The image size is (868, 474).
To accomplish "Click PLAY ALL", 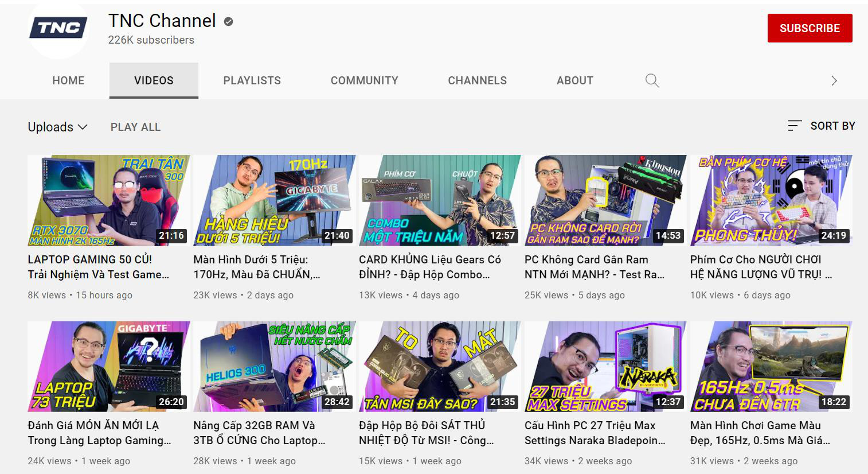I will (135, 127).
